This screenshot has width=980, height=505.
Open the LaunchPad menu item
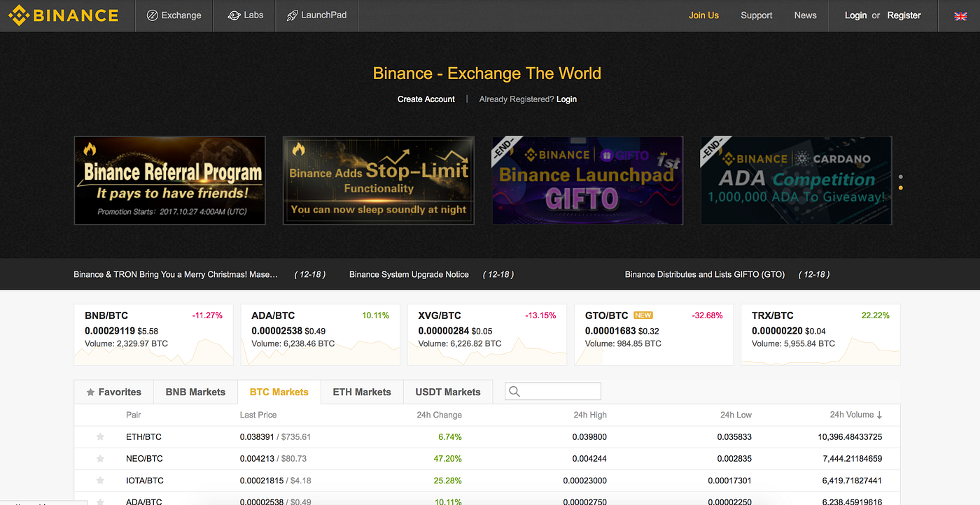coord(317,15)
